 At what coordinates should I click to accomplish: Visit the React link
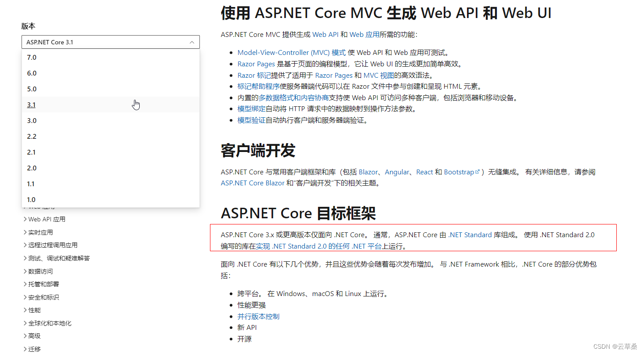tap(424, 172)
